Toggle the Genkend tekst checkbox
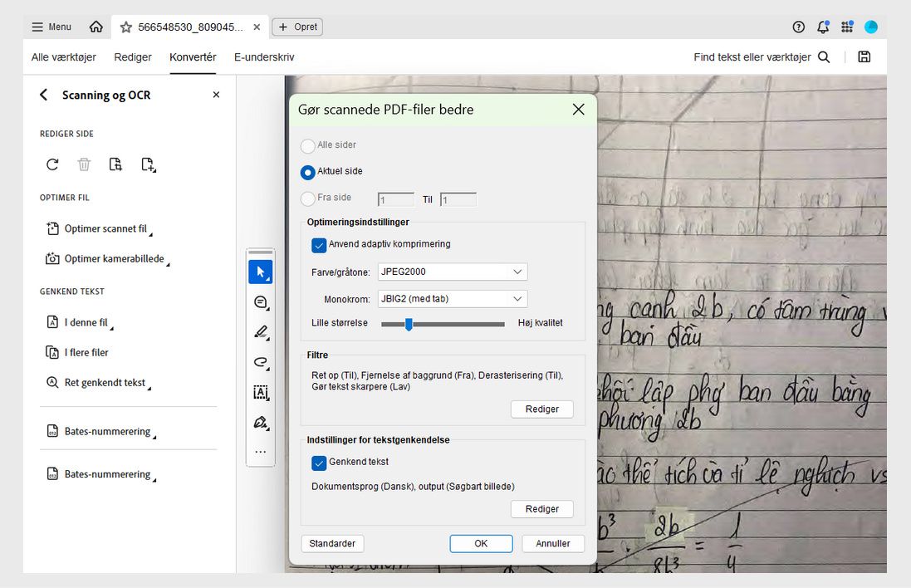The width and height of the screenshot is (911, 588). (319, 463)
